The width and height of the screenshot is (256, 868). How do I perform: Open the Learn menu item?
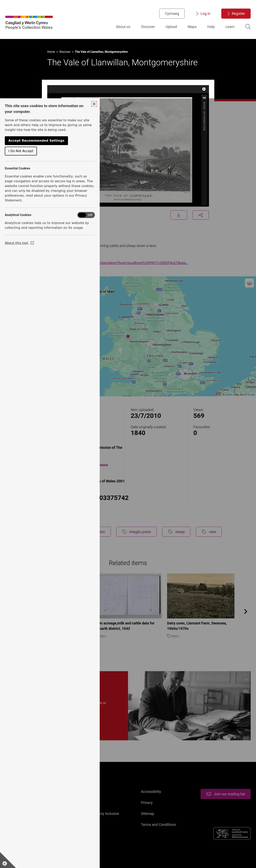(230, 27)
